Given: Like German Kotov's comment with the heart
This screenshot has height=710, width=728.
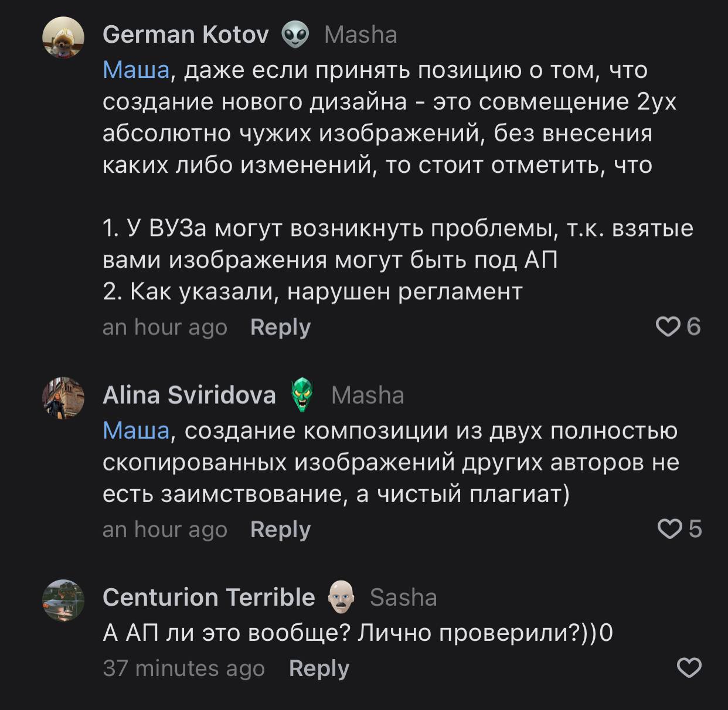Looking at the screenshot, I should pos(668,327).
